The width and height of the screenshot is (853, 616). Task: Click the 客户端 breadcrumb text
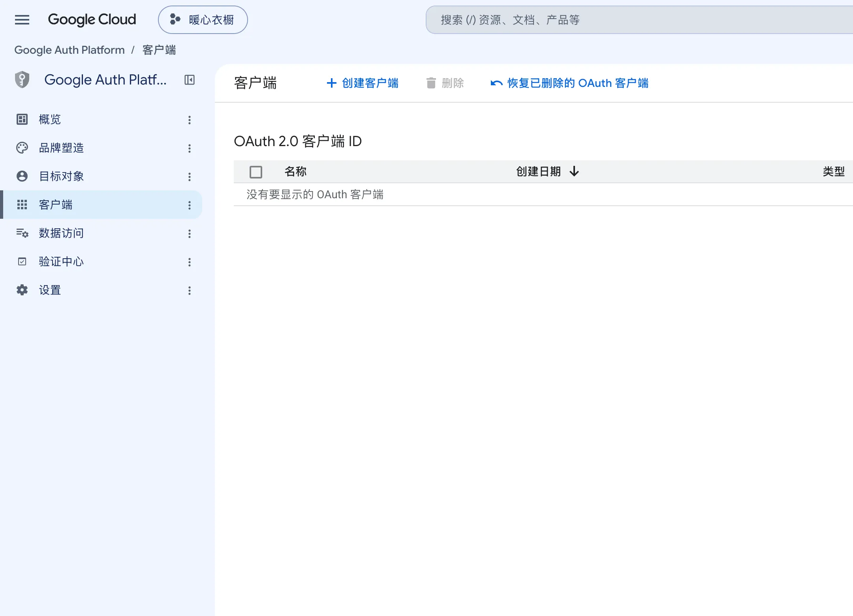tap(159, 50)
